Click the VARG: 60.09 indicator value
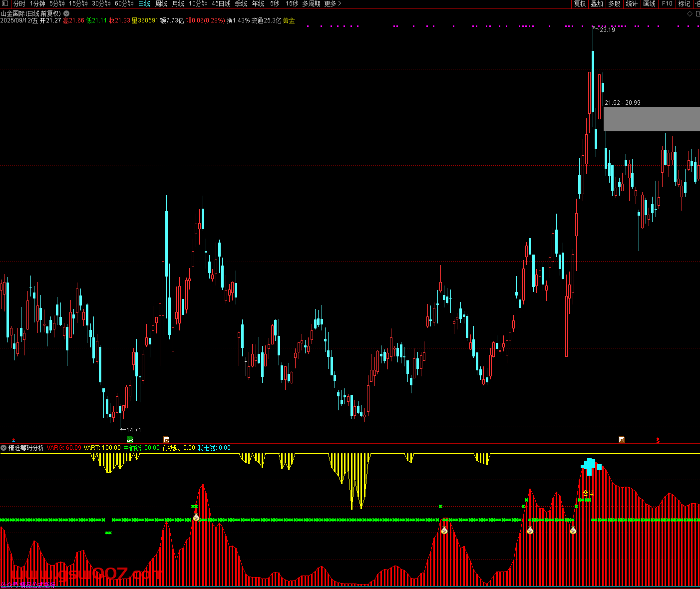 (64, 448)
